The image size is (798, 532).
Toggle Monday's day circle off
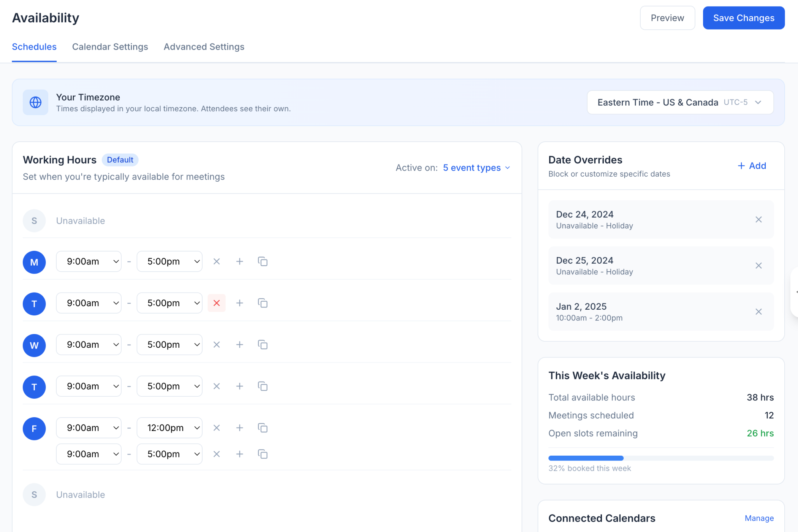pos(34,262)
